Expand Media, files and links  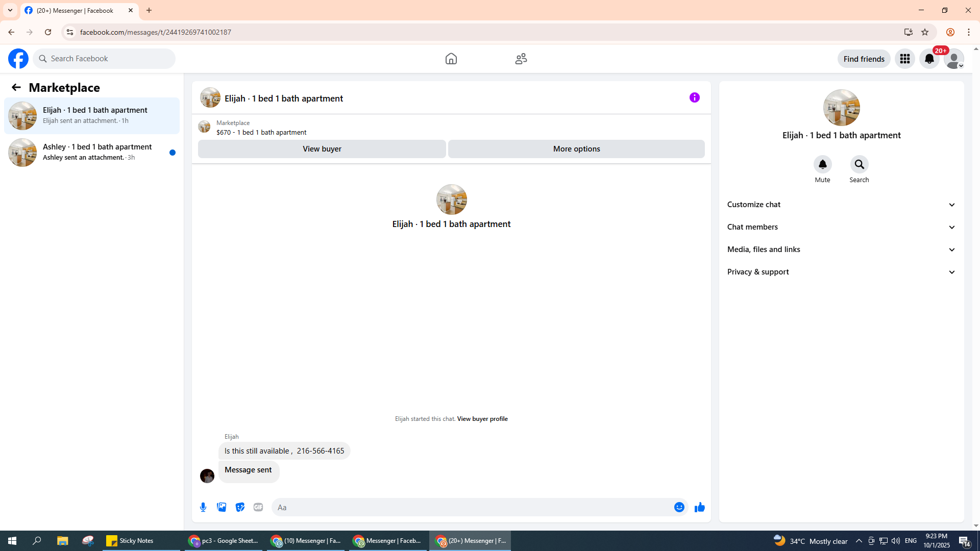[841, 249]
